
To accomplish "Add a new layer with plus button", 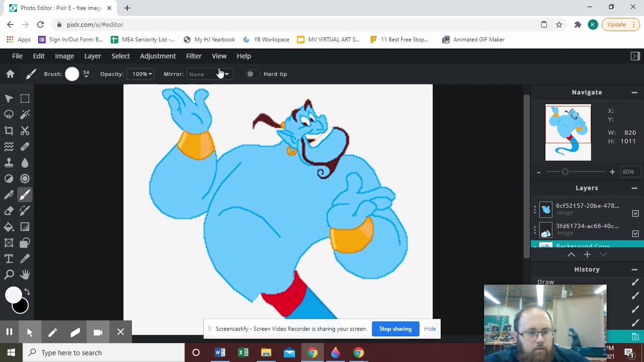I will (x=587, y=255).
